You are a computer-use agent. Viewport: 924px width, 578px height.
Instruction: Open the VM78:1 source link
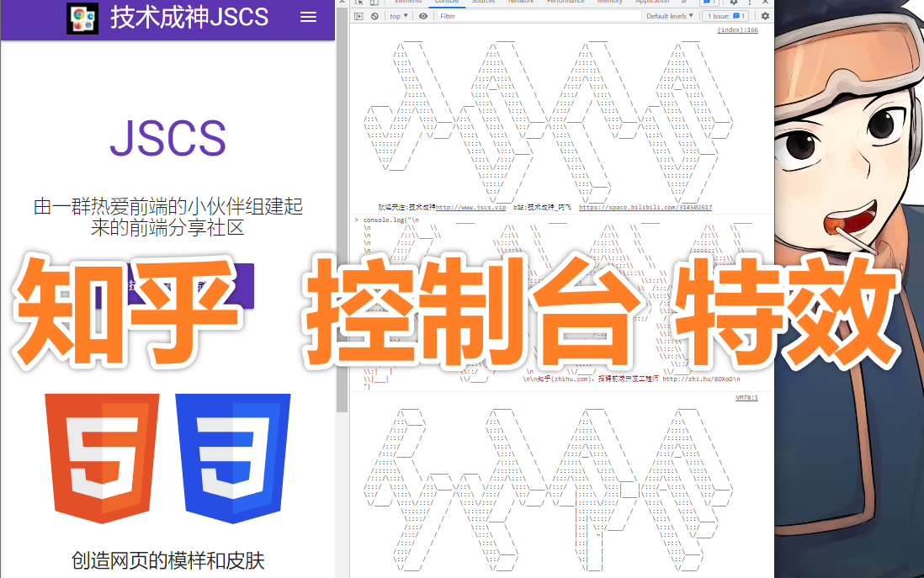pos(746,398)
